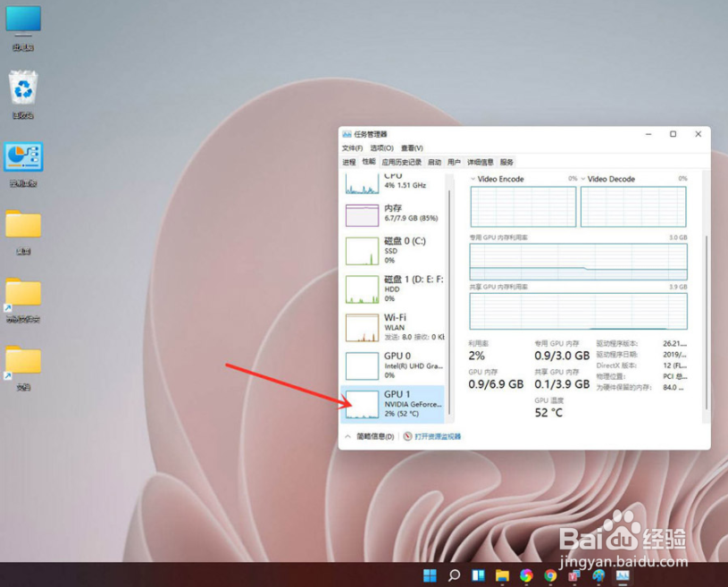Launch Google Chrome from taskbar

tap(550, 575)
